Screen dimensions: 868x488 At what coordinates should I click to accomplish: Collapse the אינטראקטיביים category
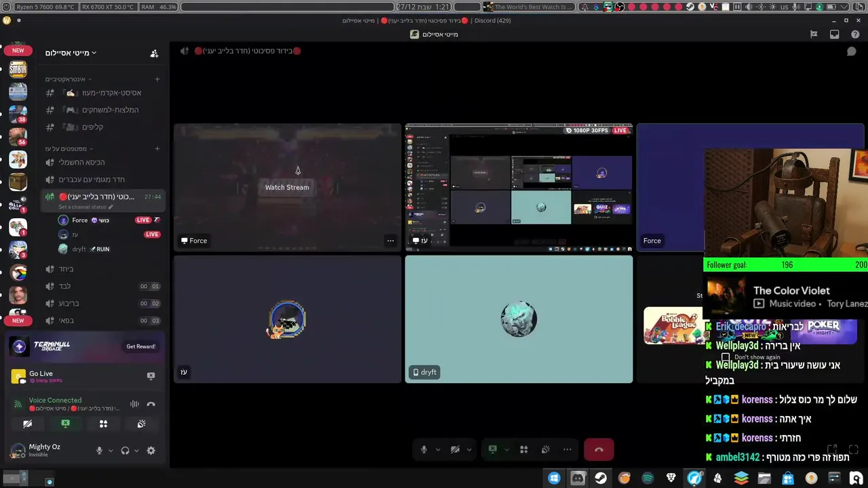coord(68,79)
